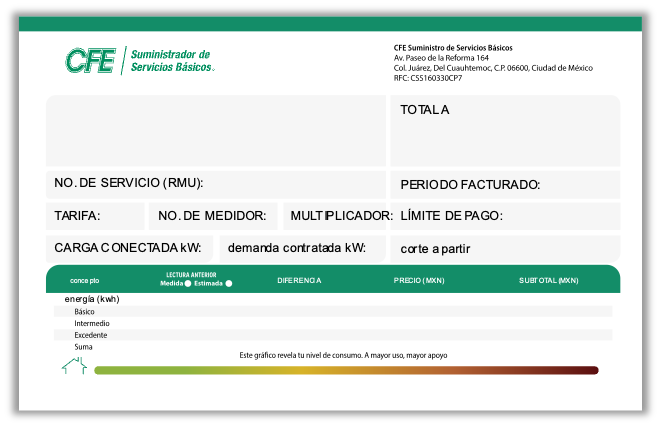Select the Medida reading indicator circle
This screenshot has height=427, width=660.
pos(187,284)
